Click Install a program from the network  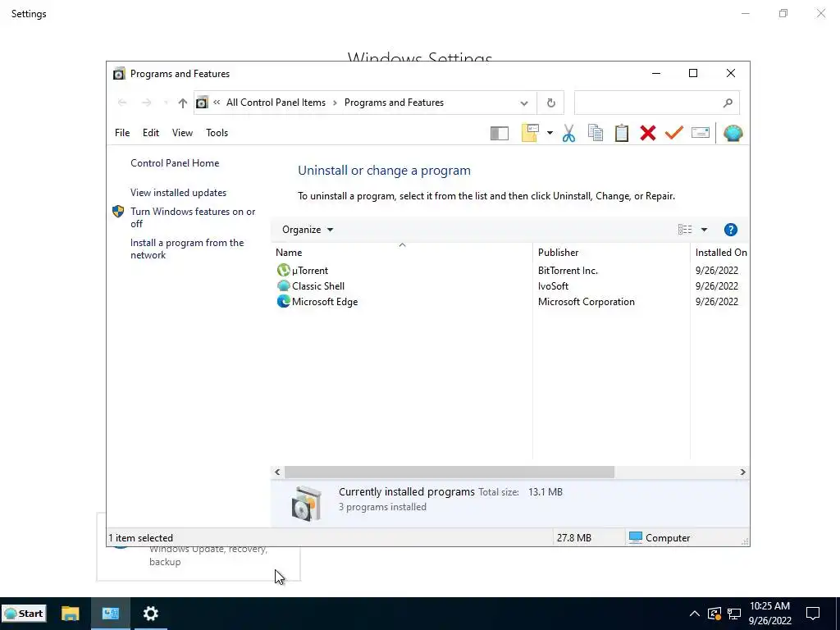pos(187,249)
